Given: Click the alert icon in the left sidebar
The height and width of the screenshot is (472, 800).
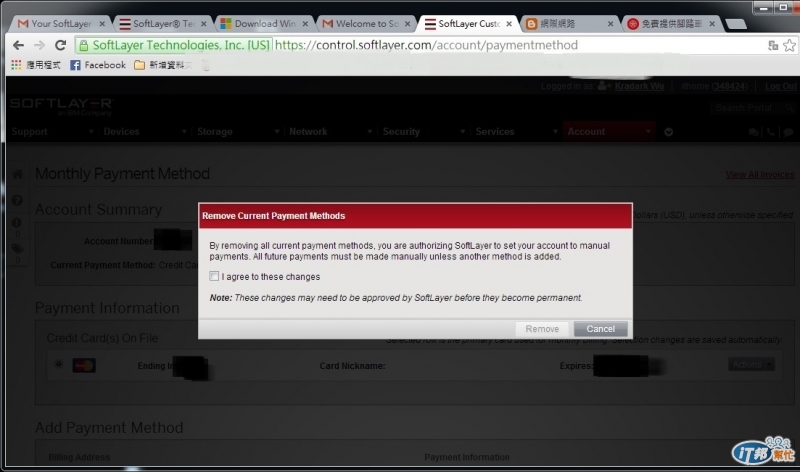Looking at the screenshot, I should (x=17, y=223).
